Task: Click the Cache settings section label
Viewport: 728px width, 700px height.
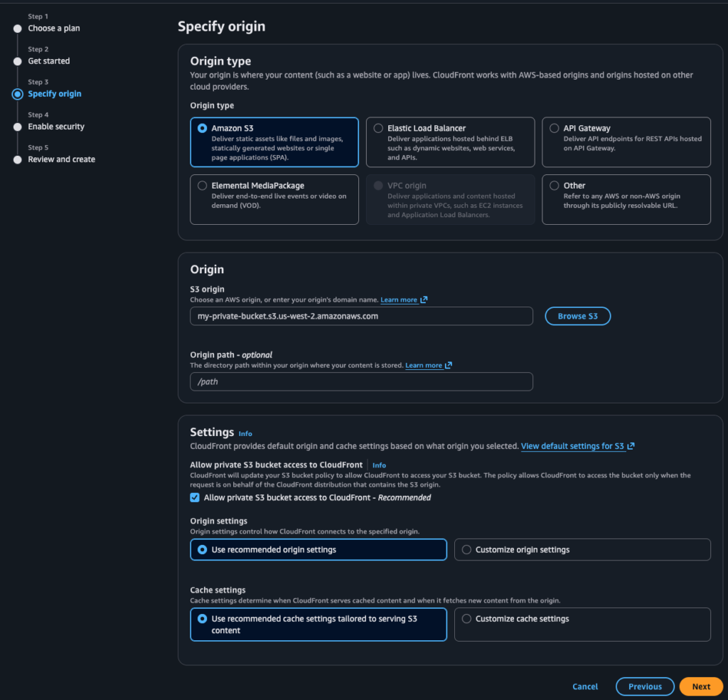Action: tap(218, 590)
